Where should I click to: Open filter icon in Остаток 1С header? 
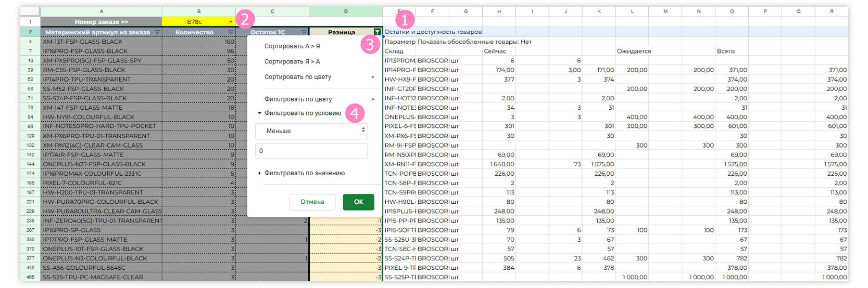pos(304,32)
